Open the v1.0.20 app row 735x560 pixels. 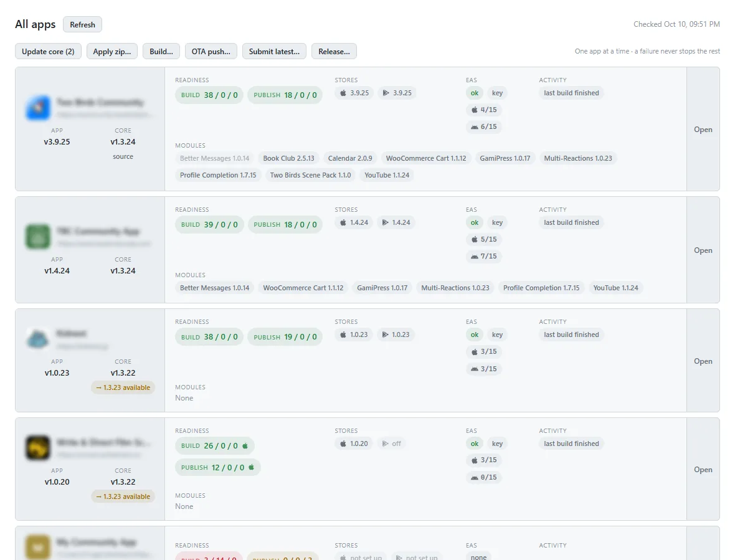coord(703,470)
